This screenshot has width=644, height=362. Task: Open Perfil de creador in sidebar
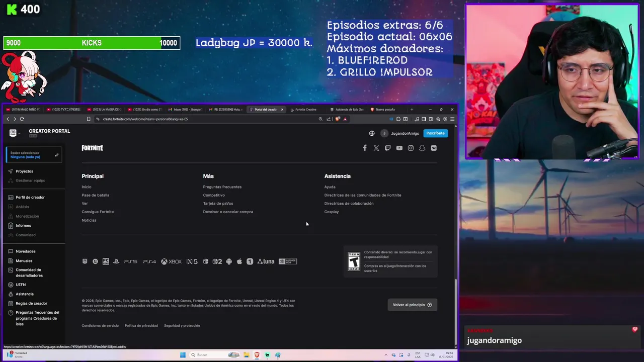[x=30, y=198]
